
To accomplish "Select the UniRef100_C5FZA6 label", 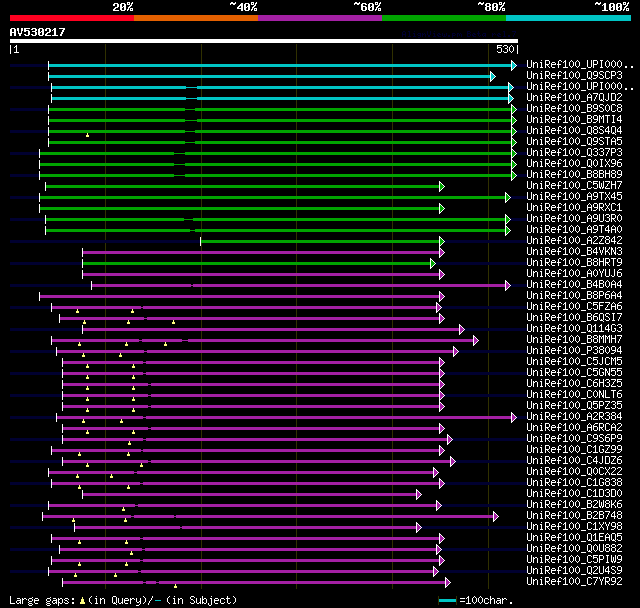I will click(574, 307).
